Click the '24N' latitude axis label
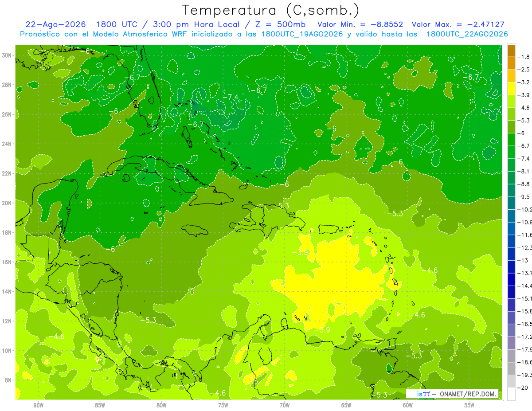This screenshot has height=411, width=532. 7,144
